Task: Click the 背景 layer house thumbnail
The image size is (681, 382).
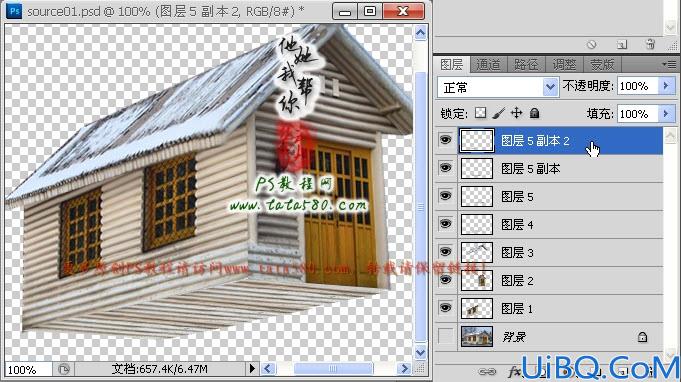Action: pyautogui.click(x=476, y=336)
